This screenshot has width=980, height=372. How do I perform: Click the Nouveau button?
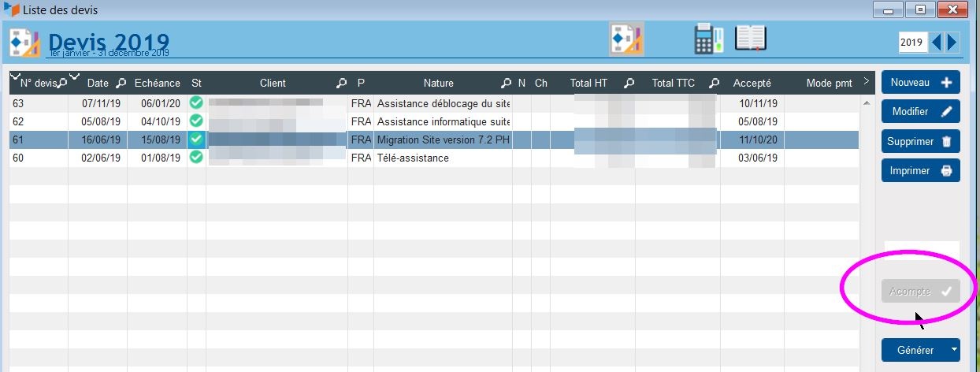pyautogui.click(x=920, y=82)
